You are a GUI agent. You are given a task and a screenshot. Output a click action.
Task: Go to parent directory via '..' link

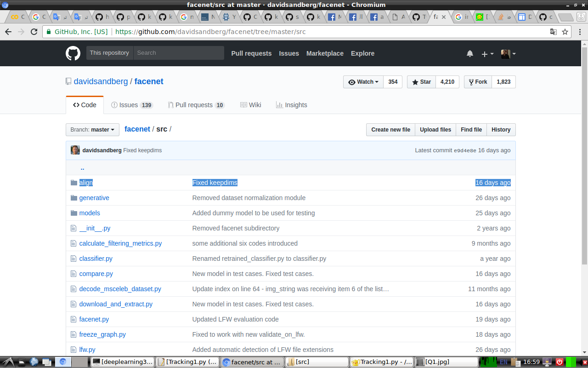(x=82, y=168)
